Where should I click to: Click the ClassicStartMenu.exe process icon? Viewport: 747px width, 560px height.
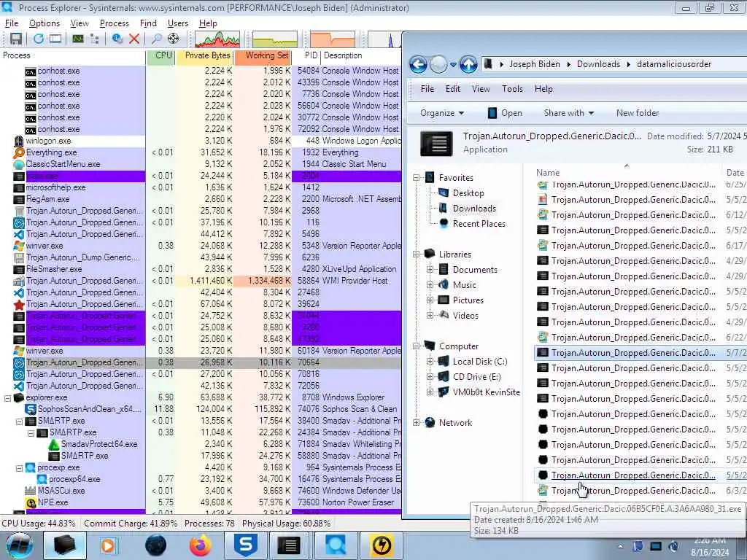[x=18, y=164]
